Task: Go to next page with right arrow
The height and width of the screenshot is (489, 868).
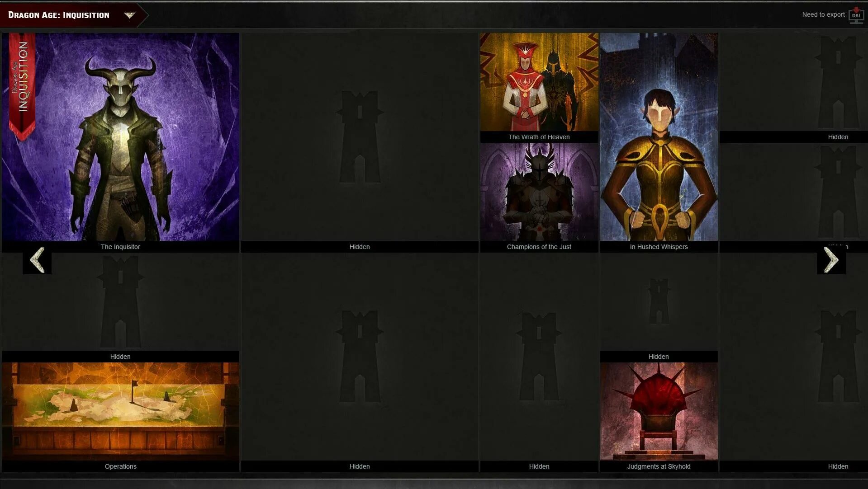Action: [831, 260]
